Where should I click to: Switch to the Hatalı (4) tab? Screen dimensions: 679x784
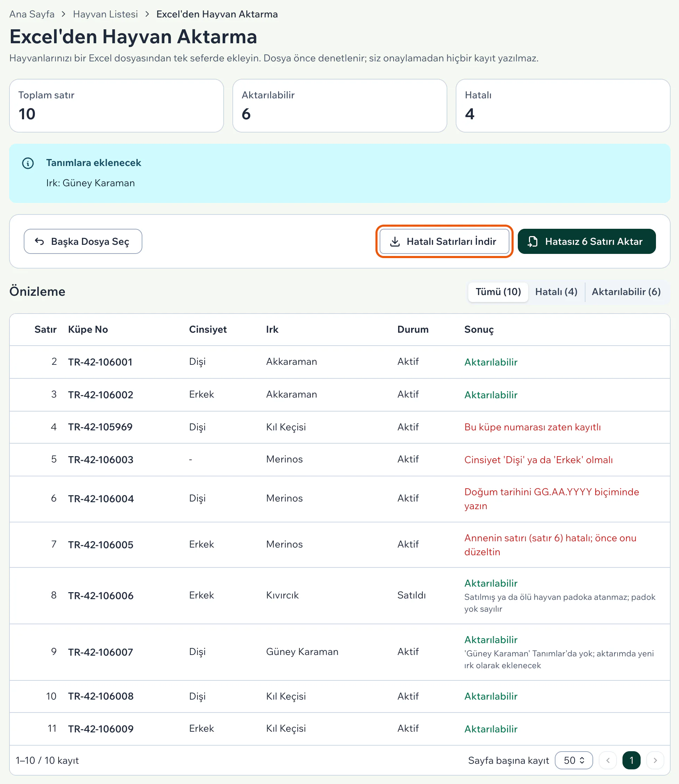pos(556,292)
